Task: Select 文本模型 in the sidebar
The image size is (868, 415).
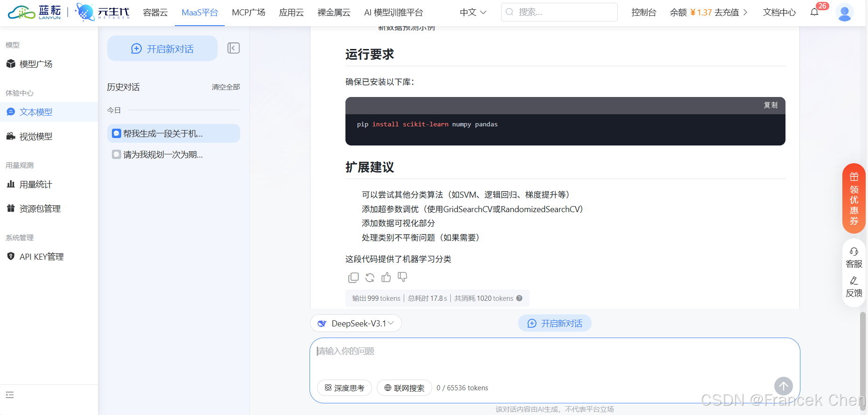Action: coord(49,112)
